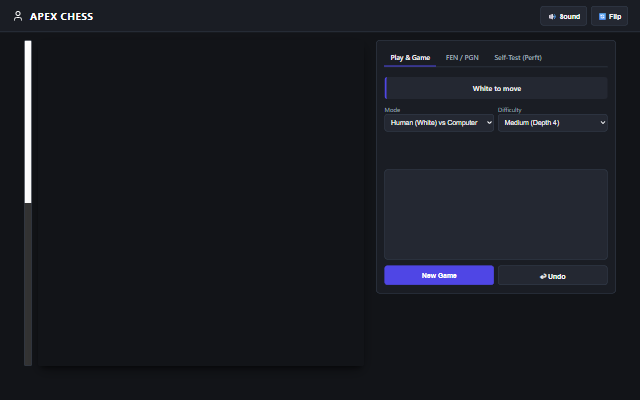The height and width of the screenshot is (400, 640).
Task: Click the empty move list panel
Action: coord(496,214)
